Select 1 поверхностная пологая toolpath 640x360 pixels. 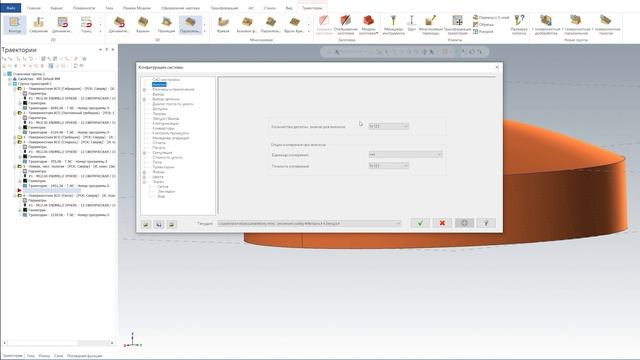tap(606, 25)
